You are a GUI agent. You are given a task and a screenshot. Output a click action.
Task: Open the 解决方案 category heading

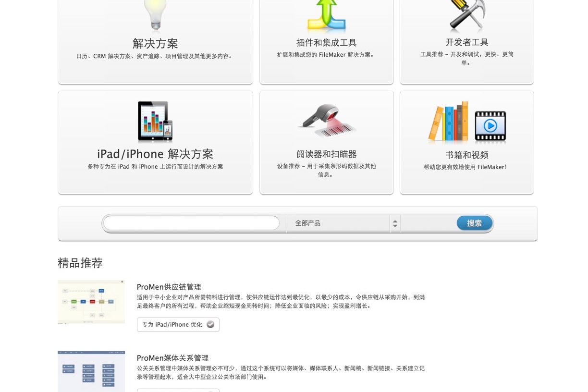tap(155, 44)
